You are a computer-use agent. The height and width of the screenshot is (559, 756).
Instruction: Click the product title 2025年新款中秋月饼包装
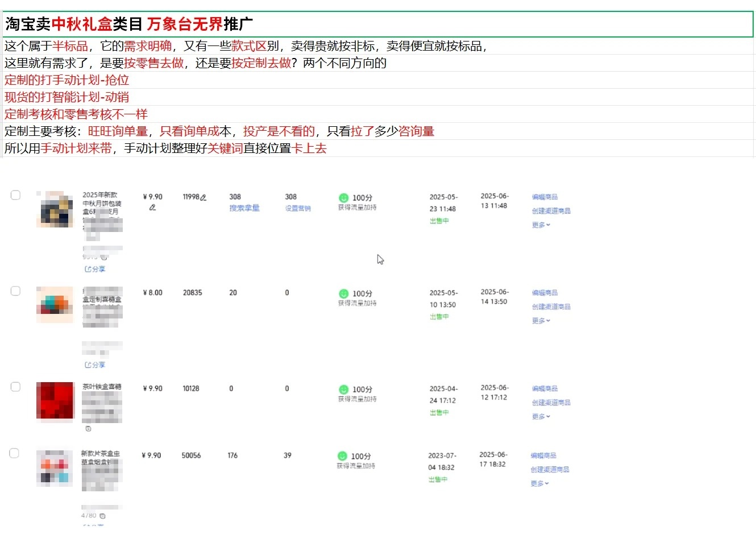point(102,199)
